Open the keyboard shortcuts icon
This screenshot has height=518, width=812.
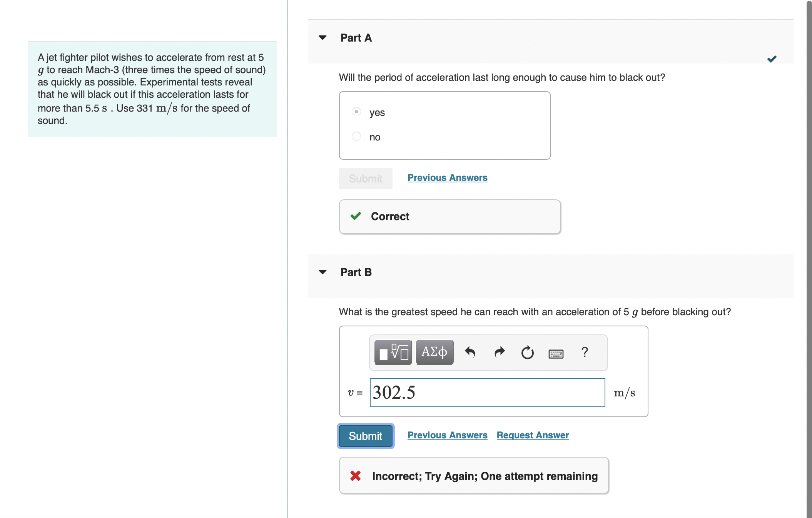coord(556,353)
